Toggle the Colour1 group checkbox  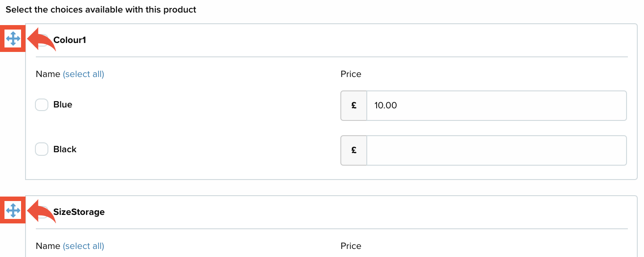point(43,40)
